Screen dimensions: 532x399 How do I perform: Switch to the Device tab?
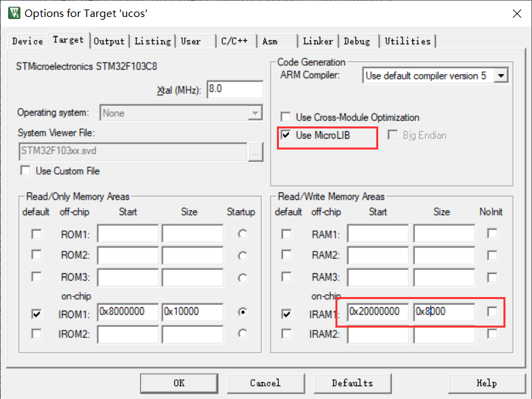[27, 41]
